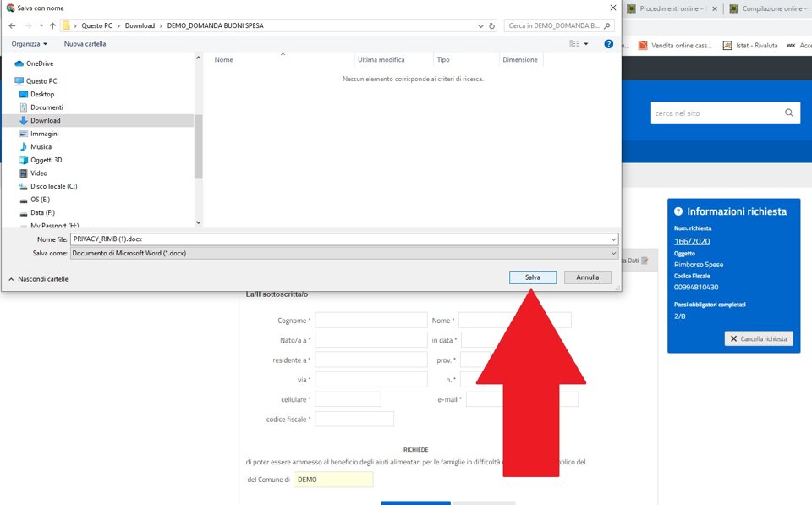Collapse folders with Nascondi cartelle

37,278
